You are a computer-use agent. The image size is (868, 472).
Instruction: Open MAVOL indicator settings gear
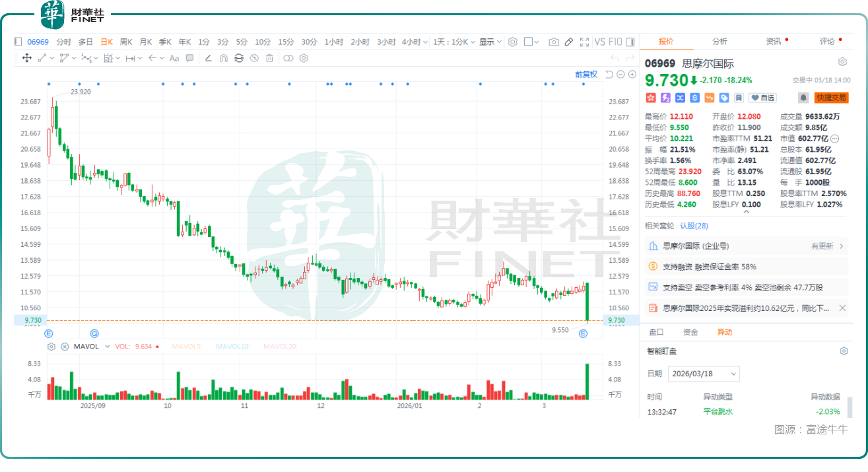click(51, 347)
